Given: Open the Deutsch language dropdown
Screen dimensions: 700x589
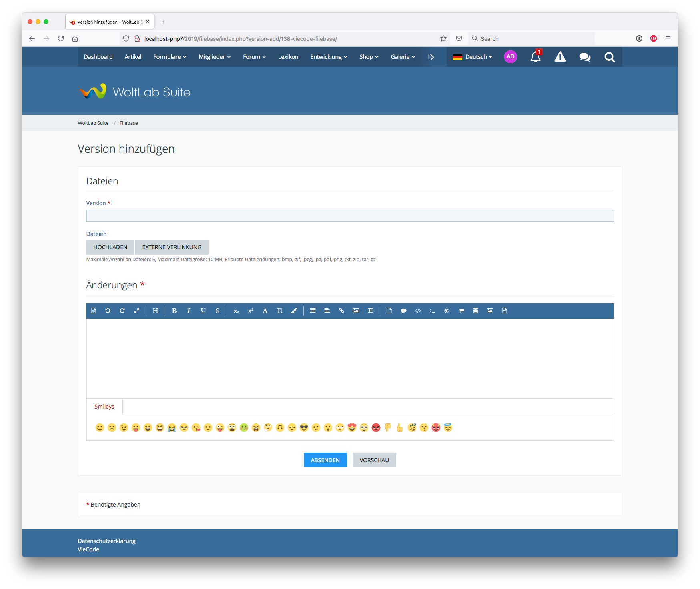Looking at the screenshot, I should coord(472,57).
